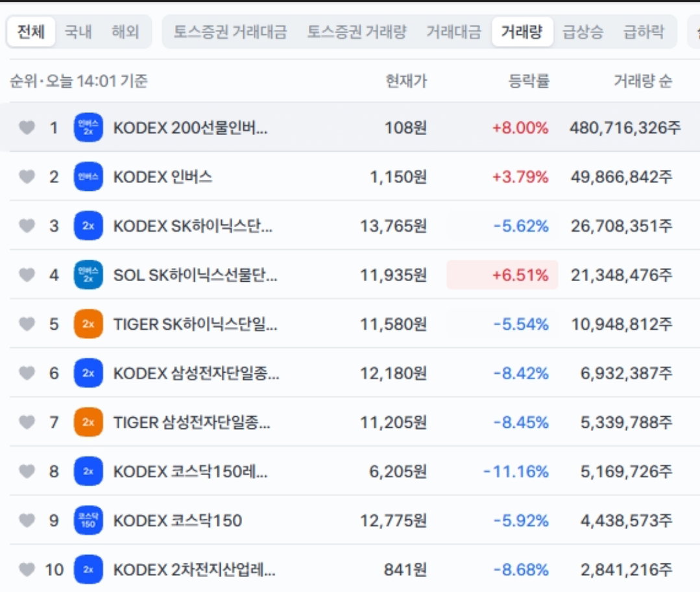Favorite the rank 1 KODEX 200선물인버스 heart
The image size is (700, 592).
coord(27,127)
